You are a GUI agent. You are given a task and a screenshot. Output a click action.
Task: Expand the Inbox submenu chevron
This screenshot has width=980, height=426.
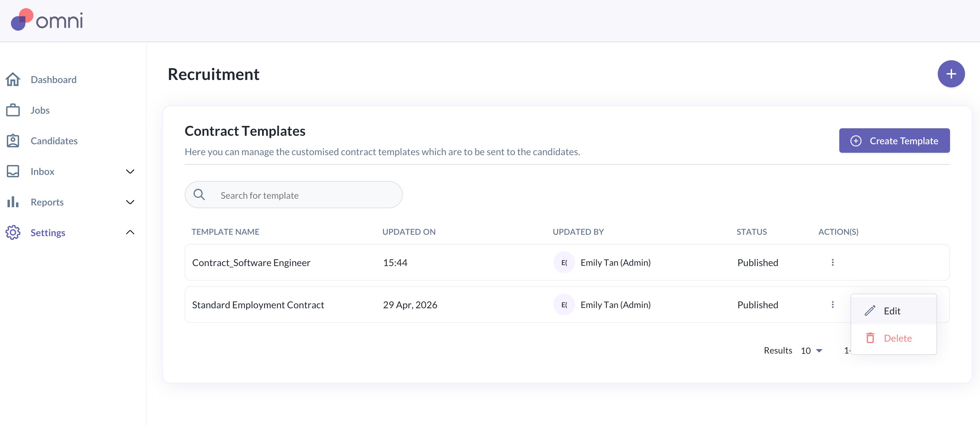click(x=130, y=171)
